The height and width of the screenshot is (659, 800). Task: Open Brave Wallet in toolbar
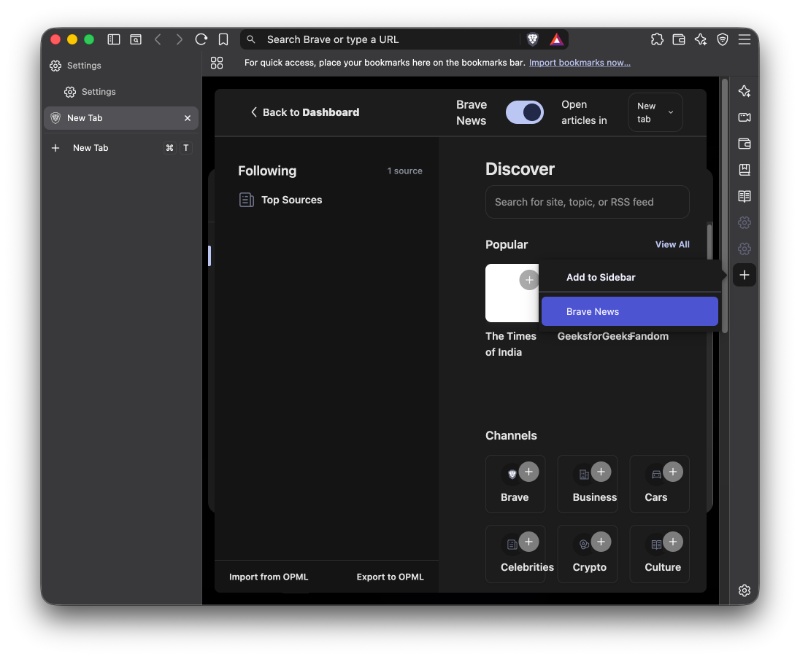point(679,39)
